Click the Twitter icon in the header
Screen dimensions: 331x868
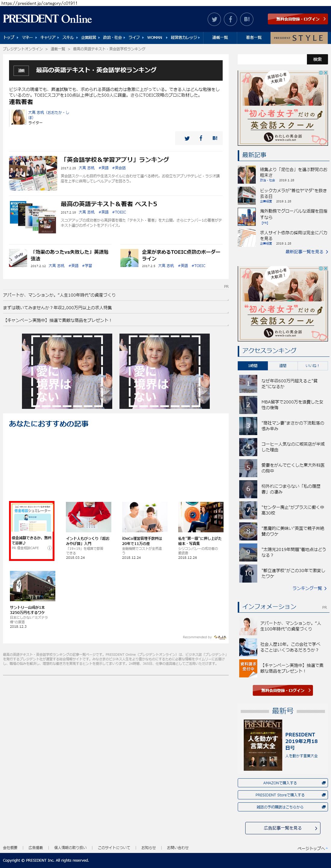tap(214, 19)
